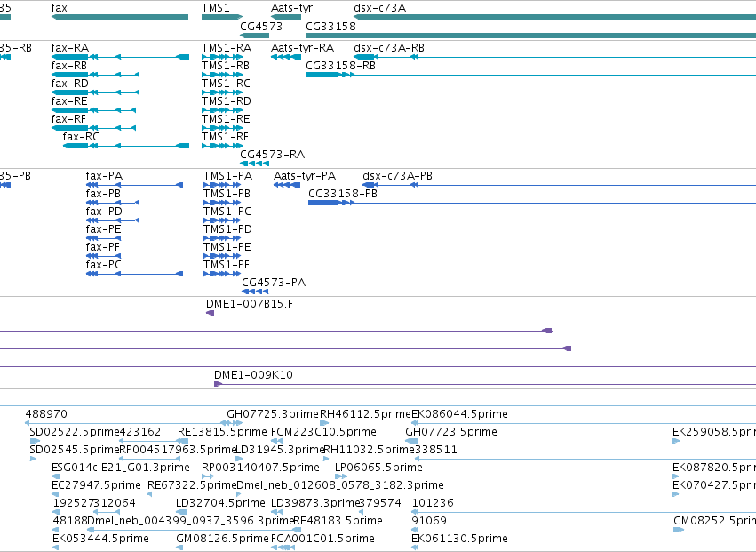
Task: Select the EK086044.5prime EST label
Action: 459,414
